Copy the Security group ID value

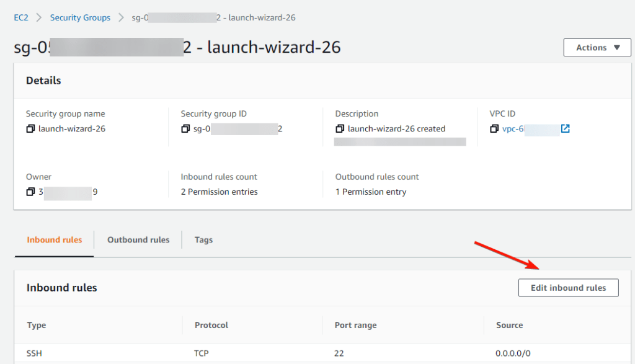185,129
